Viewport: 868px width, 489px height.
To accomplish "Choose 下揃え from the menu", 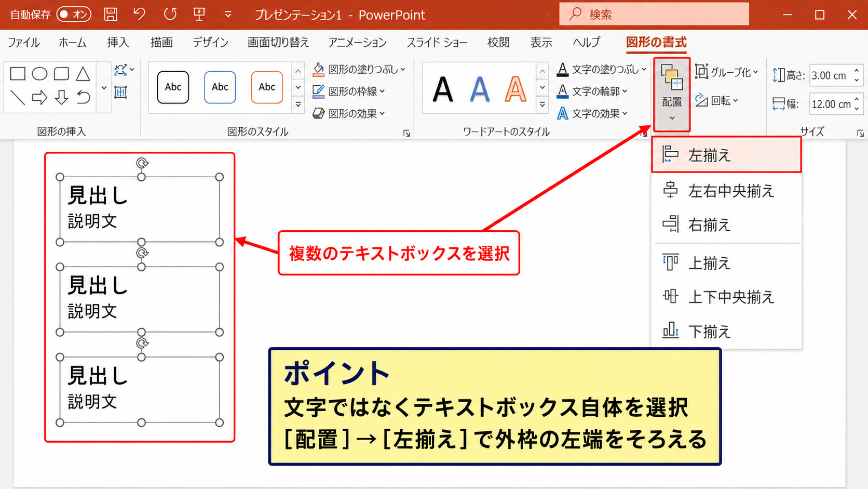I will pos(726,331).
